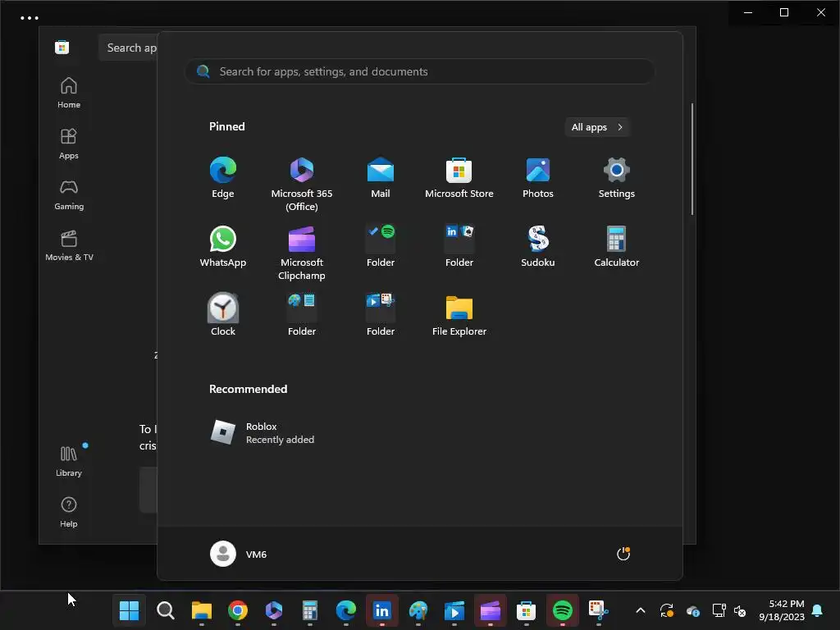The height and width of the screenshot is (630, 840).
Task: Open Calculator from pinned apps
Action: 617,246
